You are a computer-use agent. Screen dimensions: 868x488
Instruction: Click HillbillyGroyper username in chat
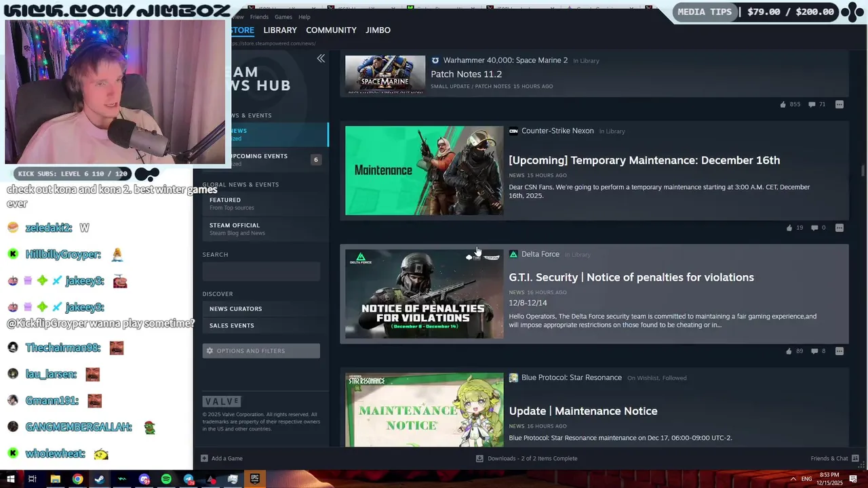[63, 254]
